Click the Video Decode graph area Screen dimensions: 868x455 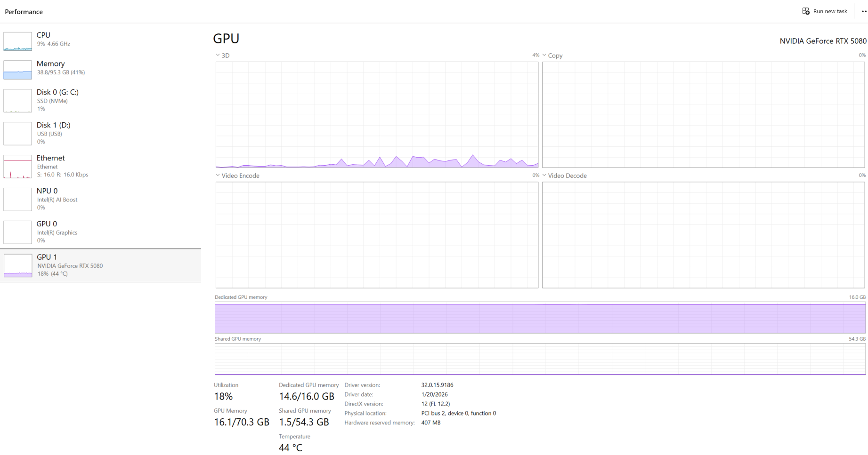[703, 235]
